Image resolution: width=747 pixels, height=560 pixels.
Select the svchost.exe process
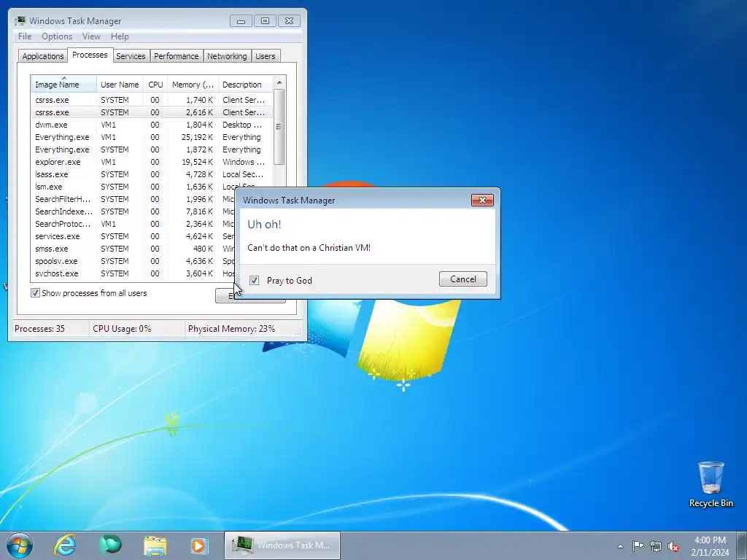133,273
